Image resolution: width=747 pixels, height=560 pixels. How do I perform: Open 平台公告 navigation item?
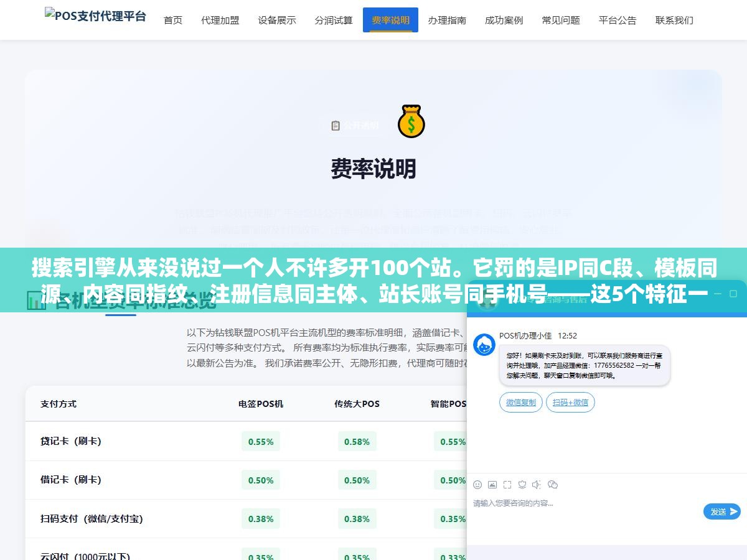(618, 20)
